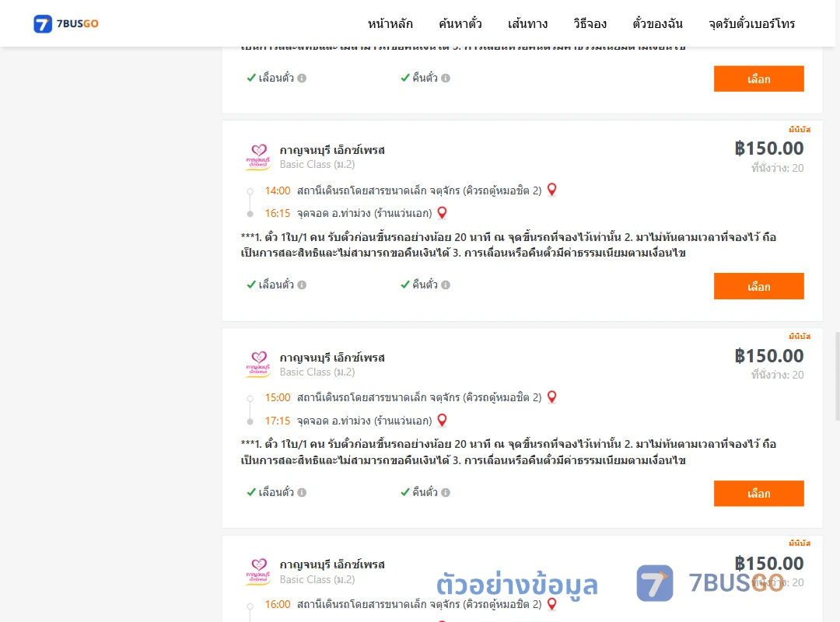Click departure station name in 14:00 trip

point(419,190)
